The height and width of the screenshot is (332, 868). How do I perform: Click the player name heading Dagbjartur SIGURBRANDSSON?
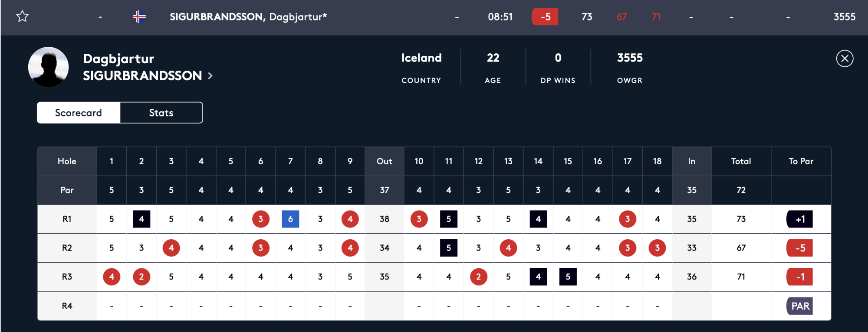point(142,67)
